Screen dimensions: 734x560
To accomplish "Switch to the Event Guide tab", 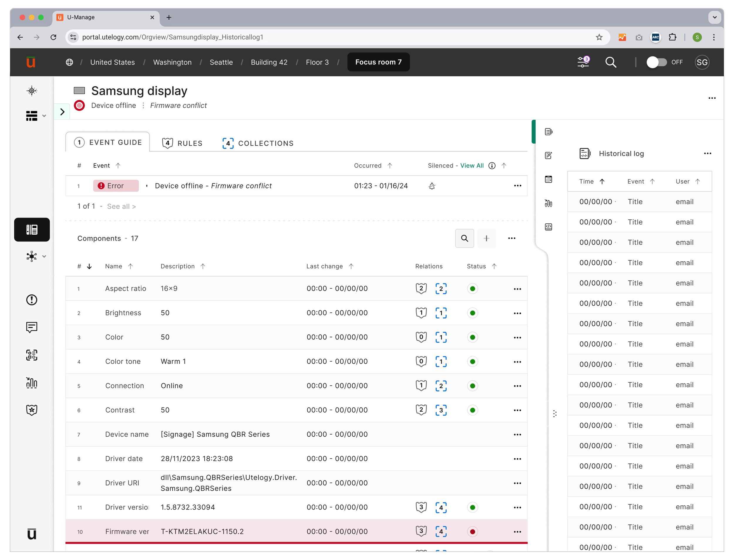I will (x=108, y=142).
